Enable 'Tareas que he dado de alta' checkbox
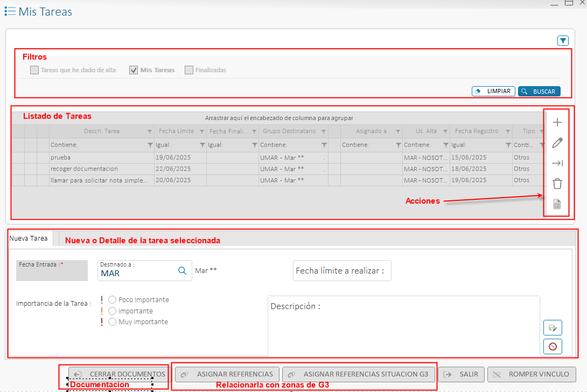The image size is (587, 392). (x=34, y=70)
